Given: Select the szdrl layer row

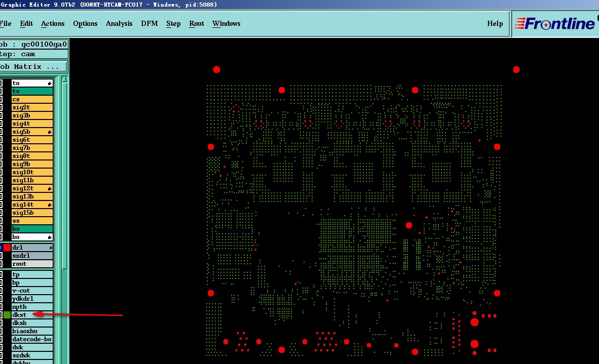Looking at the screenshot, I should tap(32, 256).
